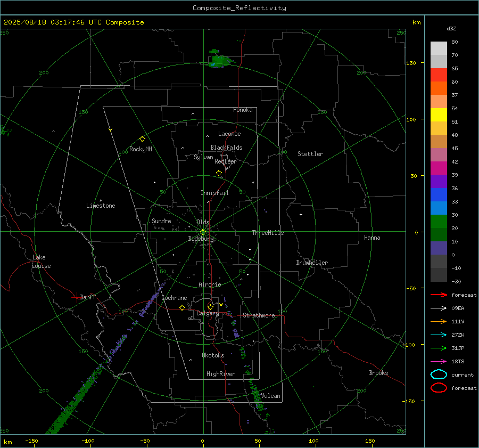The width and height of the screenshot is (479, 448).
Task: Click the Calgary city label
Action: [x=208, y=313]
